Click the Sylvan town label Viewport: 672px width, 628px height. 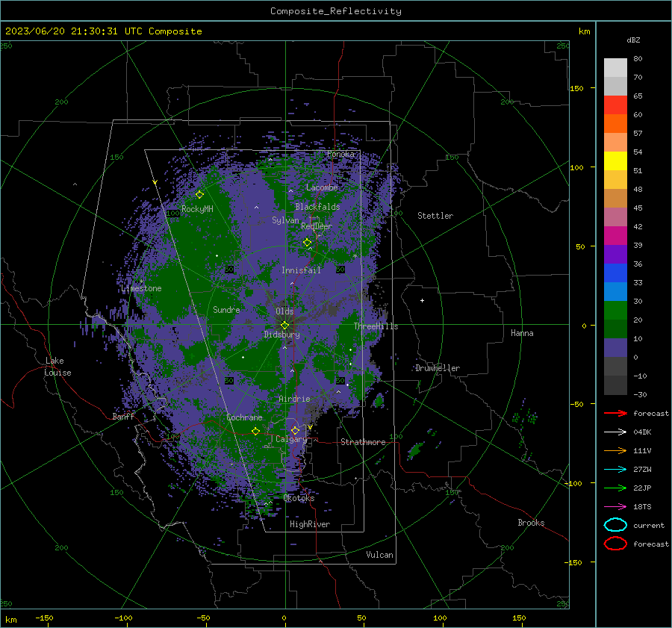point(285,220)
